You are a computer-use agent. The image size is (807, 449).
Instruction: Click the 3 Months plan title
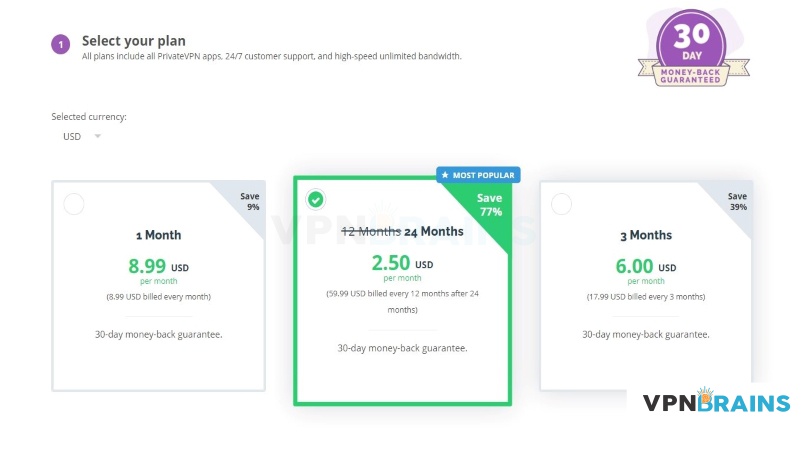tap(646, 235)
